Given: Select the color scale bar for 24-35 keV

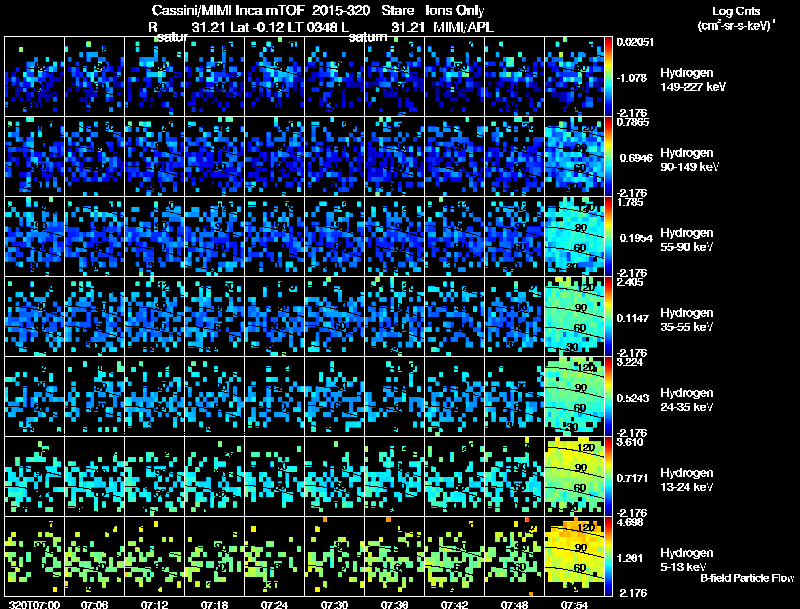Looking at the screenshot, I should [x=608, y=397].
